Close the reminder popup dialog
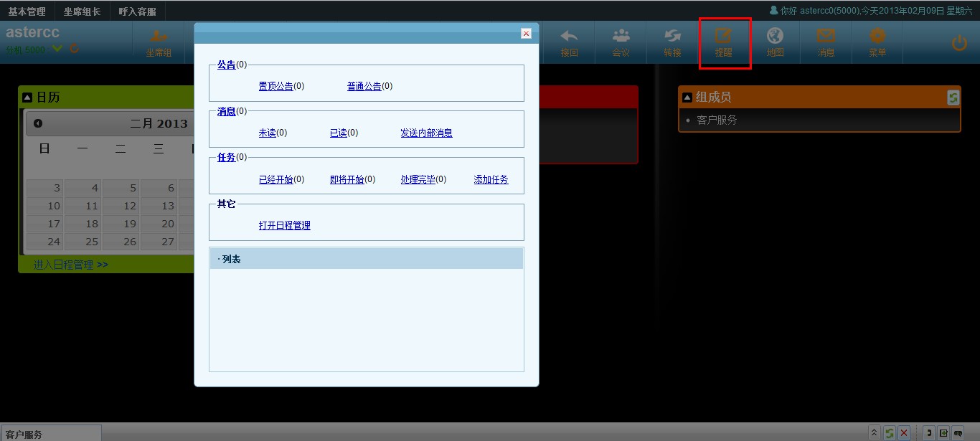 [526, 34]
